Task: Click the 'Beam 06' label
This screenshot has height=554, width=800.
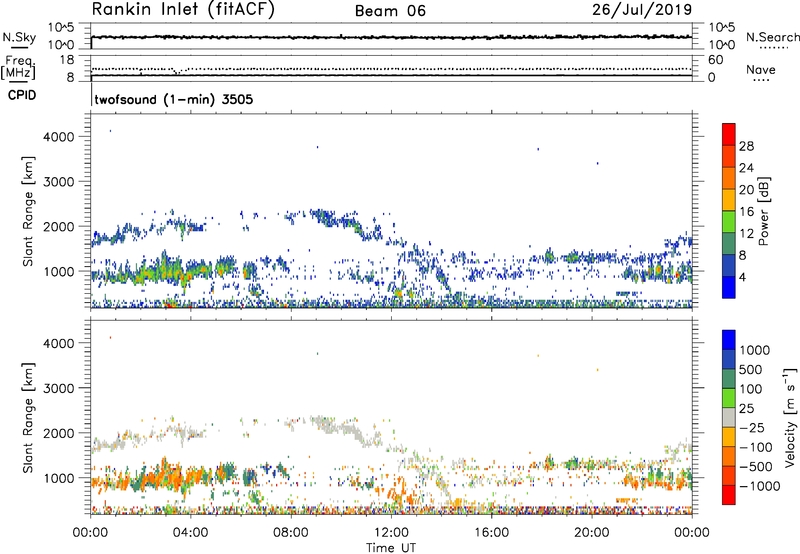Action: point(390,11)
